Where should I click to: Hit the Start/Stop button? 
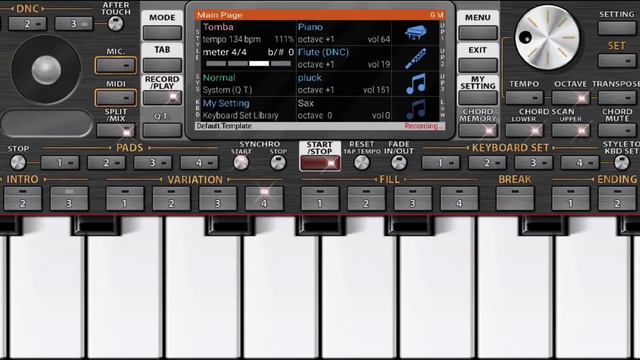[320, 163]
